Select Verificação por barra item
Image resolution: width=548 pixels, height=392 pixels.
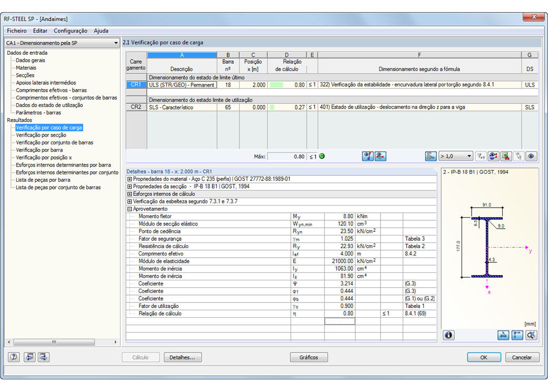click(x=40, y=150)
